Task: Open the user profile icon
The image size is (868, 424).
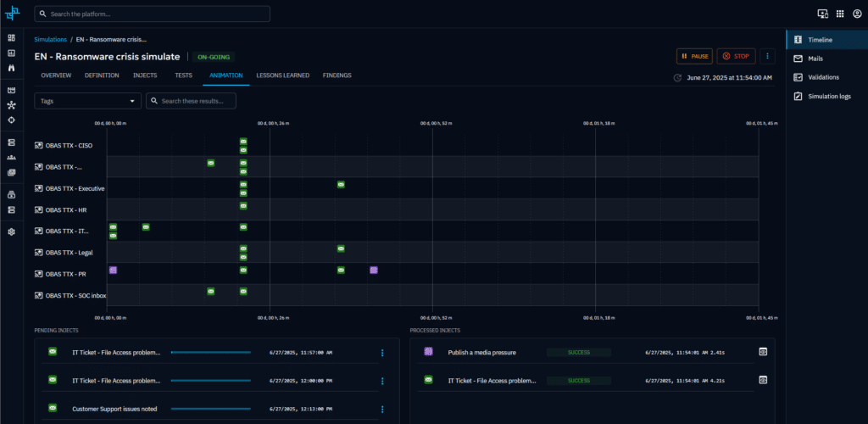Action: 857,14
